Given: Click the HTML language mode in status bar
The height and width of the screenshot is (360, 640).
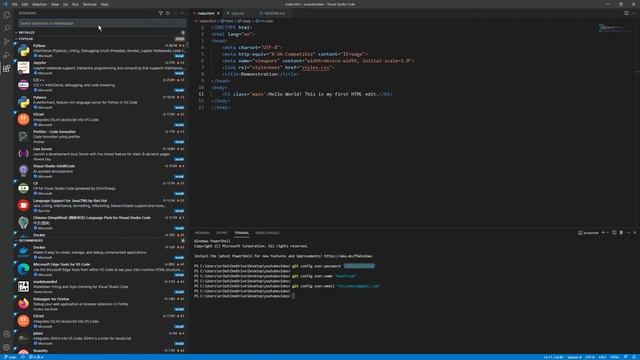Looking at the screenshot, I should coord(615,357).
